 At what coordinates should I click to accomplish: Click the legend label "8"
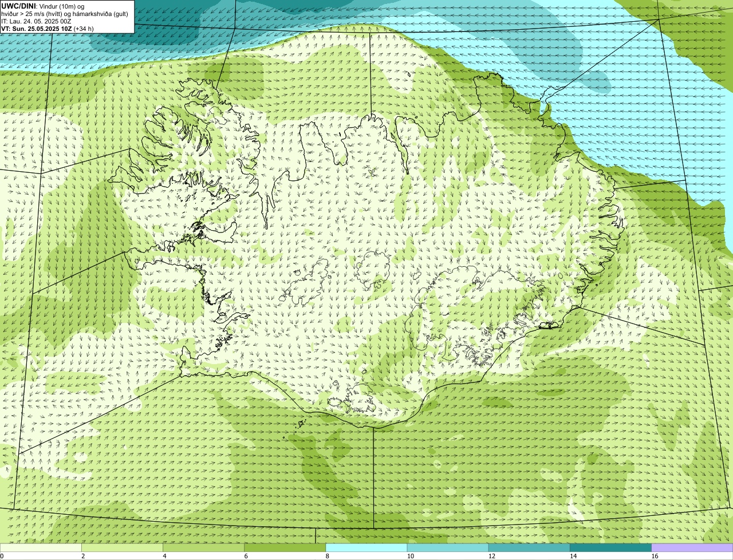click(327, 556)
